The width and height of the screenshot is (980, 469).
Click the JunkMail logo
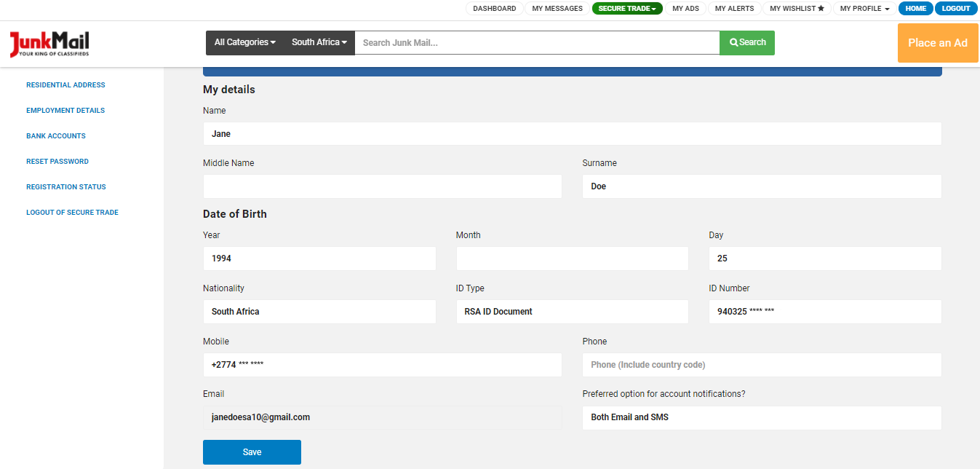48,43
